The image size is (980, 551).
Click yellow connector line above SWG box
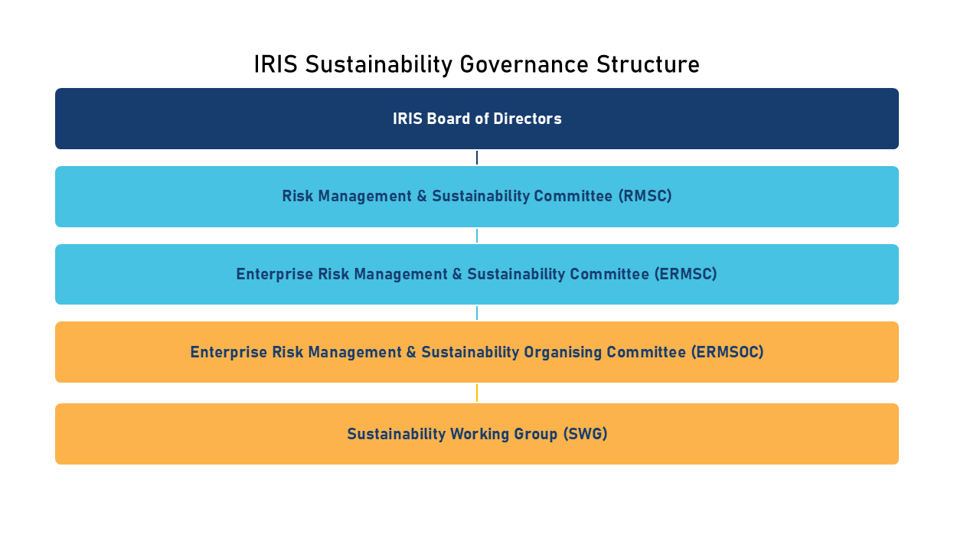pyautogui.click(x=477, y=393)
